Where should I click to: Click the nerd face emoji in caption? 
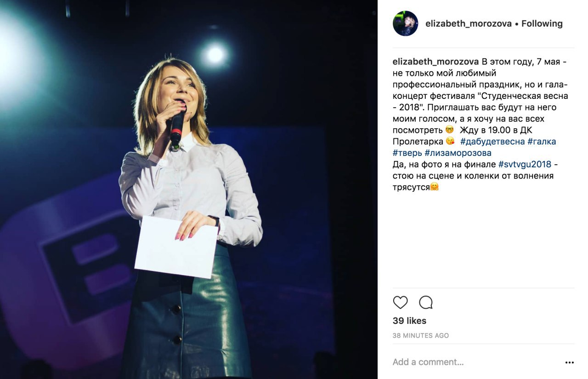click(450, 130)
